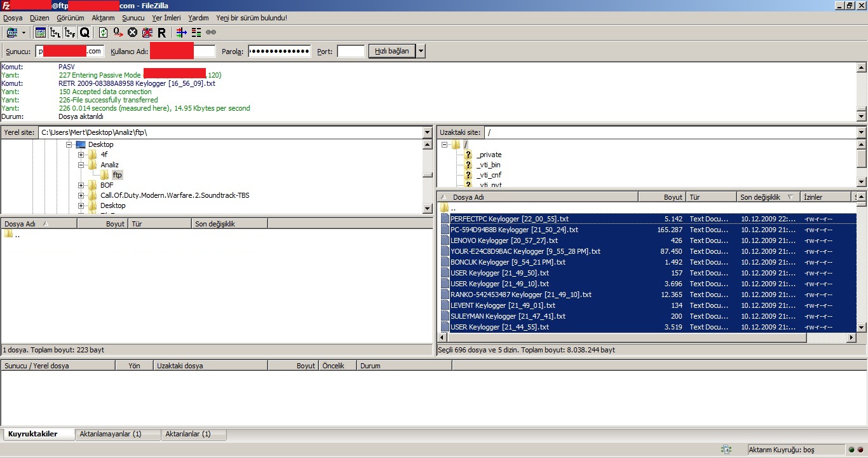This screenshot has width=868, height=458.
Task: Click remote list horizontal scroll right arrow
Action: (851, 338)
